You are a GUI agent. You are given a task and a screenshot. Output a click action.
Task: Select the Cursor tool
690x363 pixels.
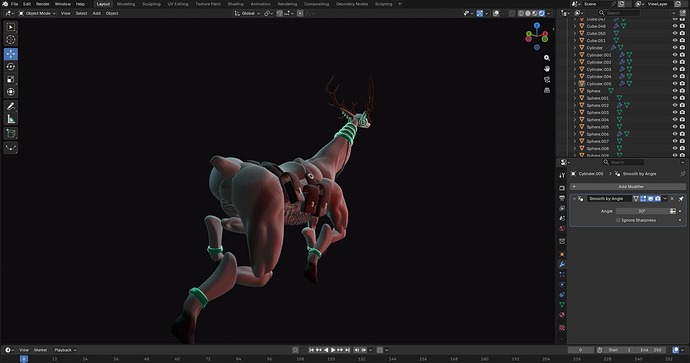coord(11,40)
